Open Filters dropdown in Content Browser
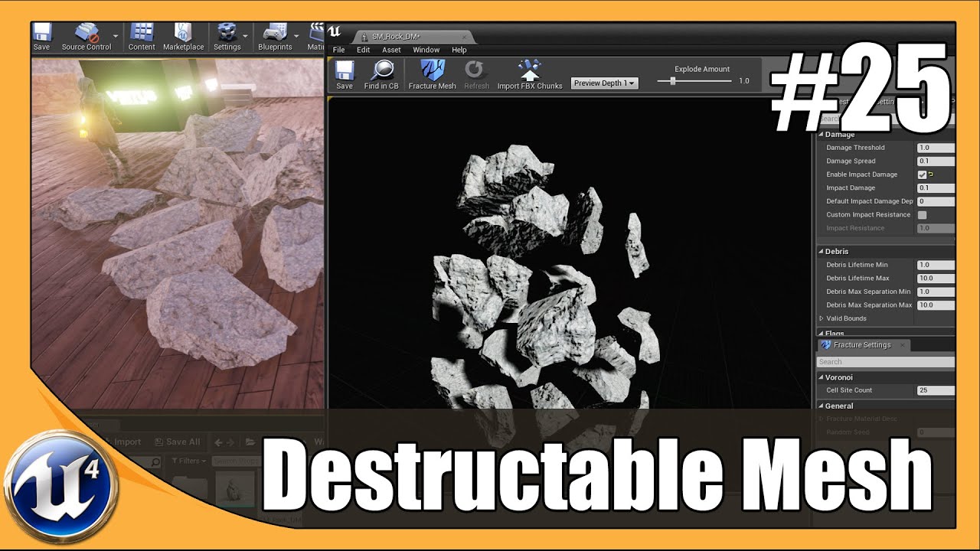980x551 pixels. pyautogui.click(x=188, y=461)
